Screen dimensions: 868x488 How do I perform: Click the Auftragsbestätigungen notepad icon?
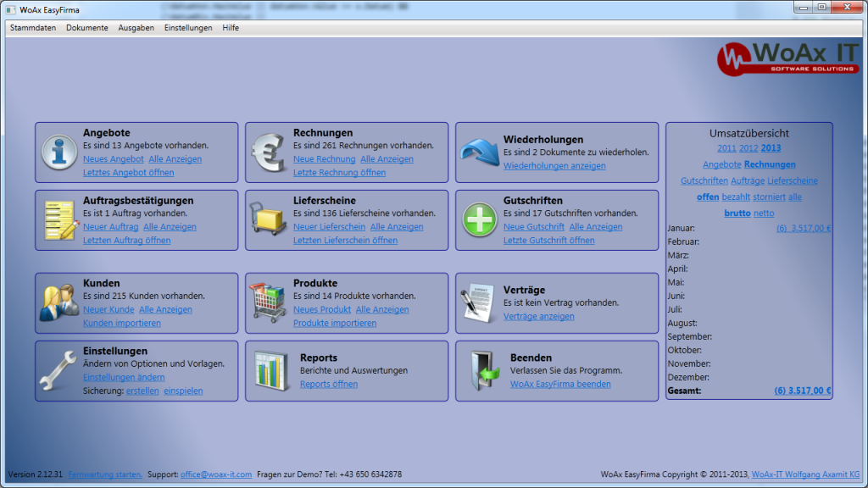pos(60,220)
